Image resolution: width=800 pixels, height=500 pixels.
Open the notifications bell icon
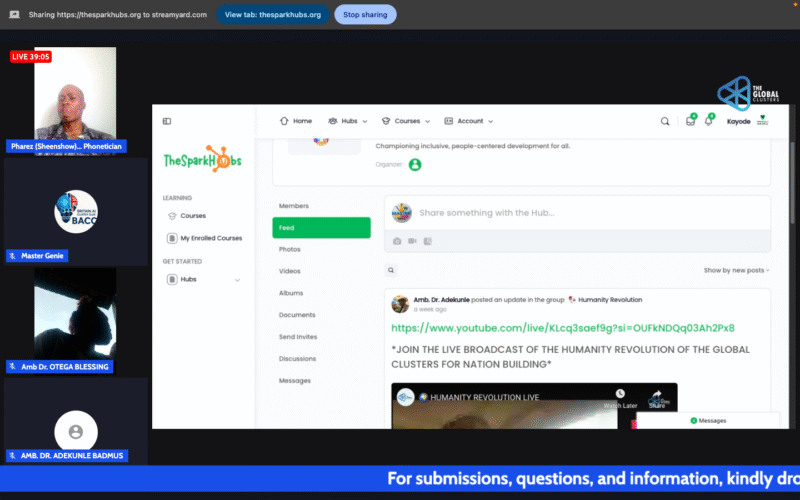(x=709, y=121)
